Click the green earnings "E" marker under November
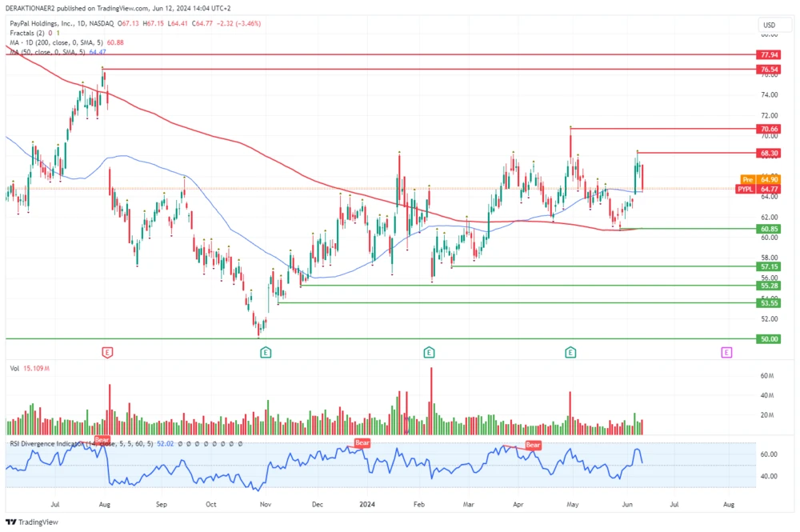Screen dimensions: 800x532 point(265,352)
